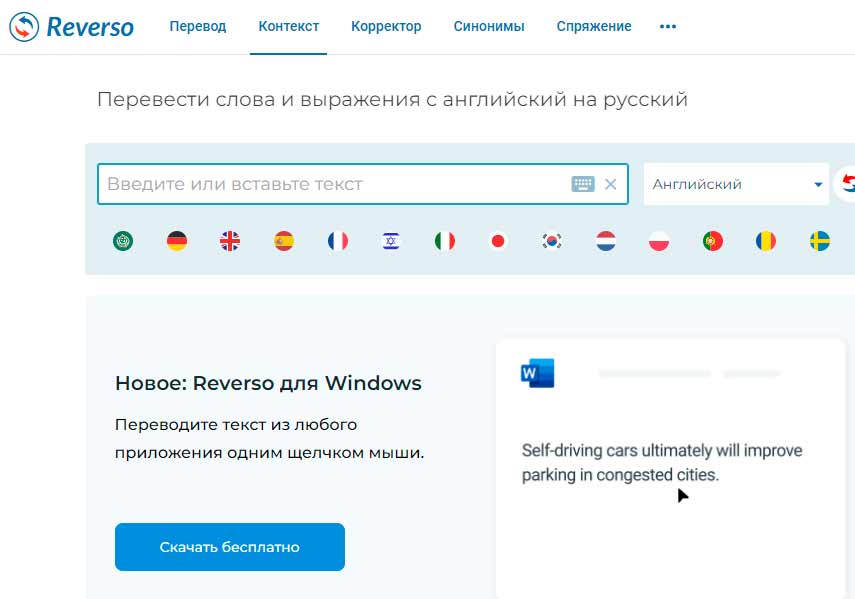Clear the text field with X icon
This screenshot has height=599, width=855.
coord(611,184)
